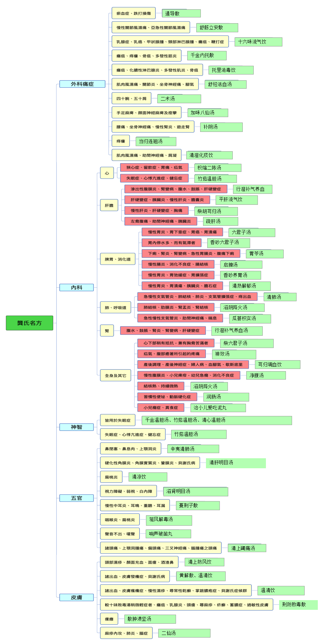Select the 净腹汤 formula node
Viewport: 332px width, 644px height.
click(x=266, y=375)
